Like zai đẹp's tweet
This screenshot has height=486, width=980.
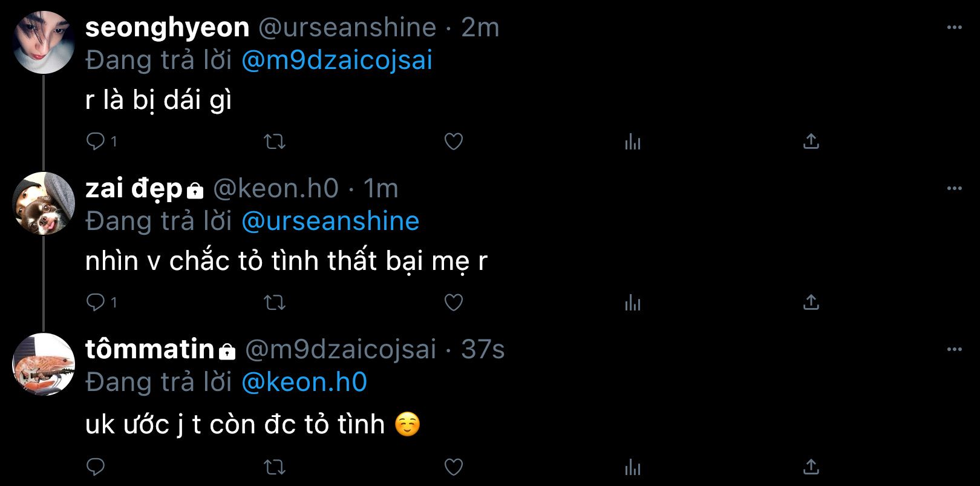(x=454, y=302)
